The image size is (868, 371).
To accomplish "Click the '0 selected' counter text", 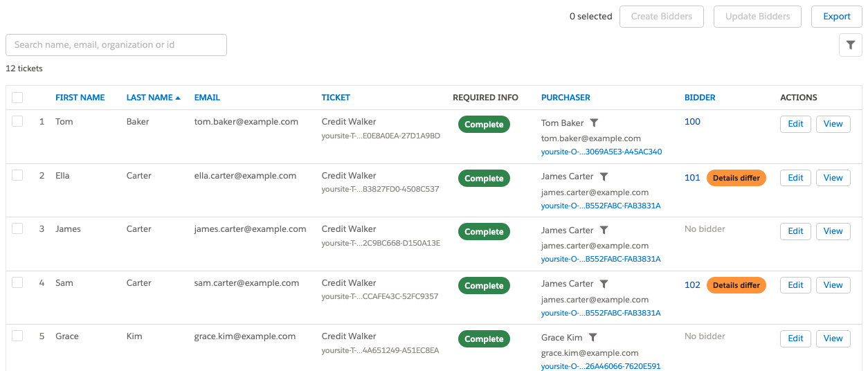I will coord(590,17).
